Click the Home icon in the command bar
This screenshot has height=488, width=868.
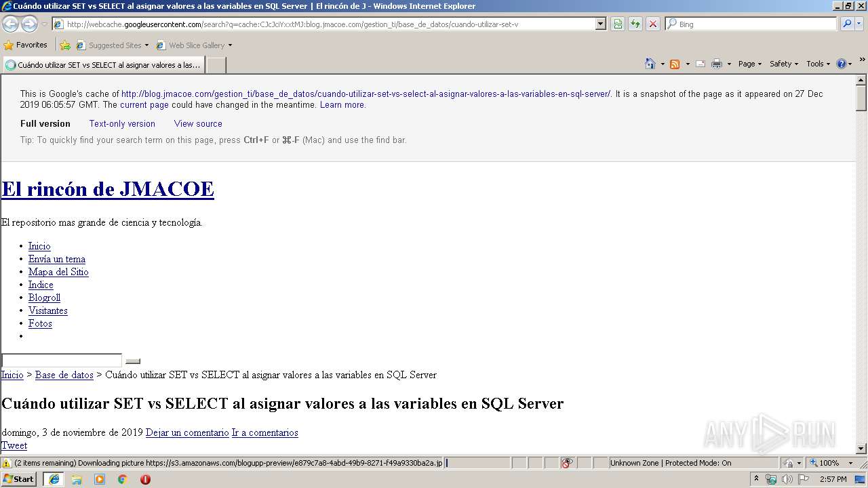[650, 64]
